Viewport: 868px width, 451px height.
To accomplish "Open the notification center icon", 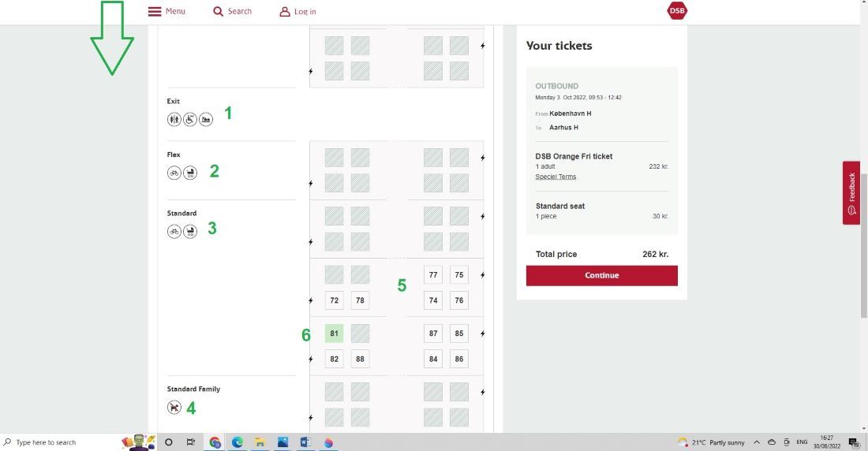I will click(x=854, y=442).
